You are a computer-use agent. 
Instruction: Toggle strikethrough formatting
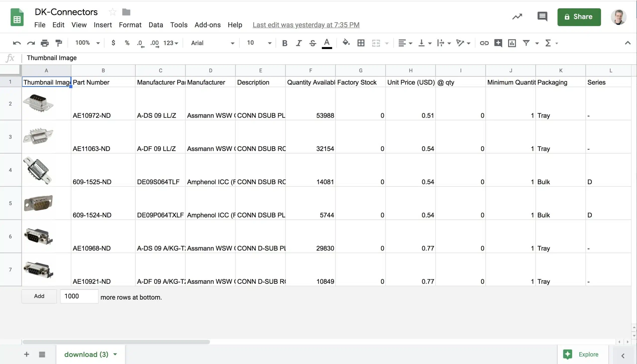pos(313,43)
